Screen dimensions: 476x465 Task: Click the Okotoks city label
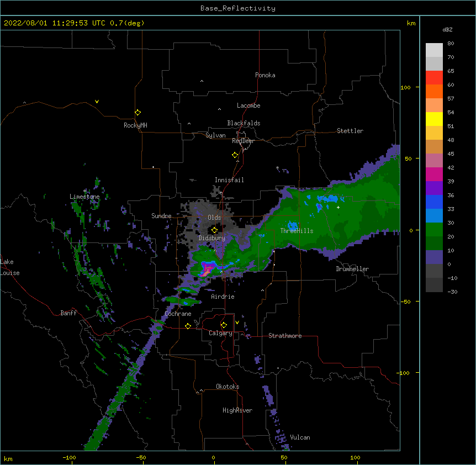(228, 387)
